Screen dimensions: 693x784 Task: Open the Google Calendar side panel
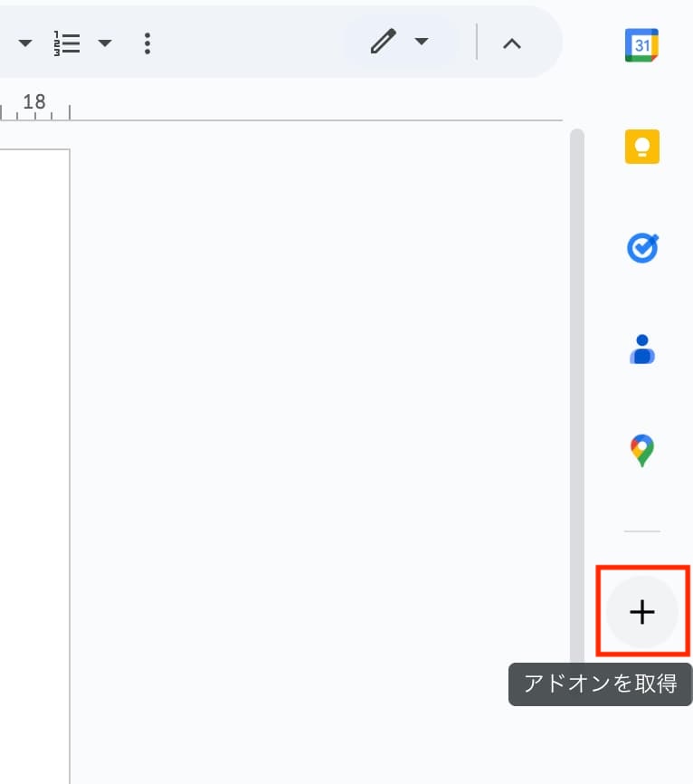[x=641, y=44]
